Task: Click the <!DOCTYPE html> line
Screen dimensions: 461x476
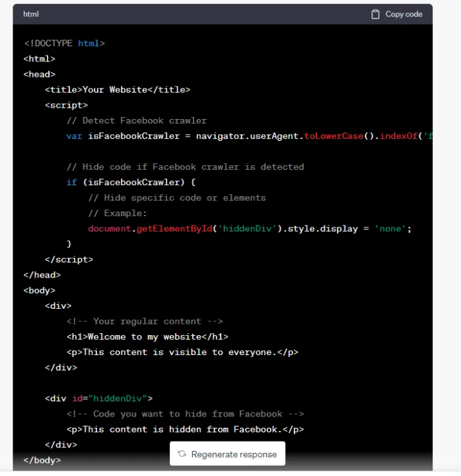Action: click(x=64, y=44)
